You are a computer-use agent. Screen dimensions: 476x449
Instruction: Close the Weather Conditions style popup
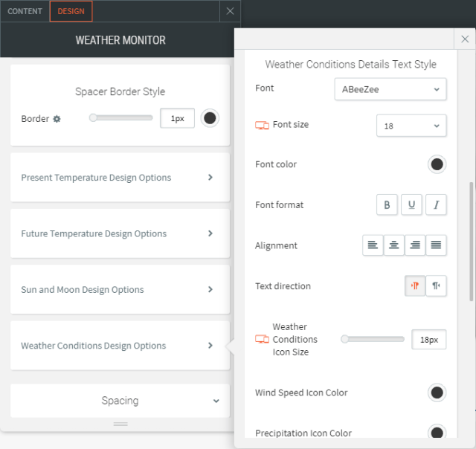[x=464, y=40]
